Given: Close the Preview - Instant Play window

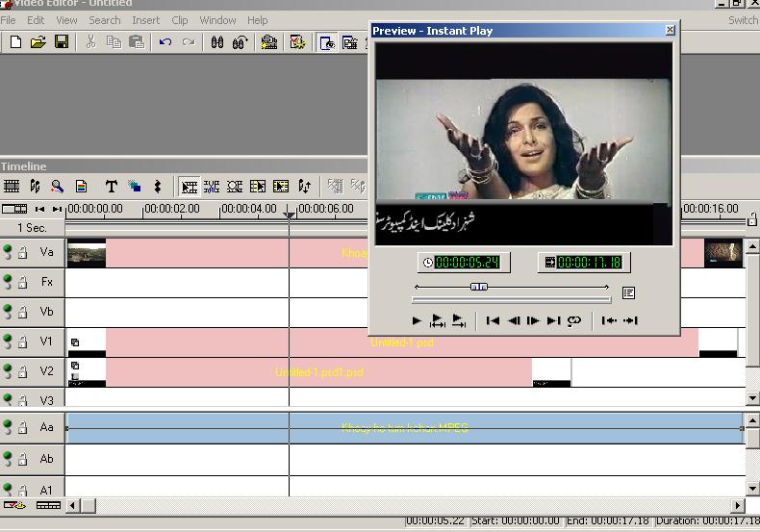Looking at the screenshot, I should point(670,30).
